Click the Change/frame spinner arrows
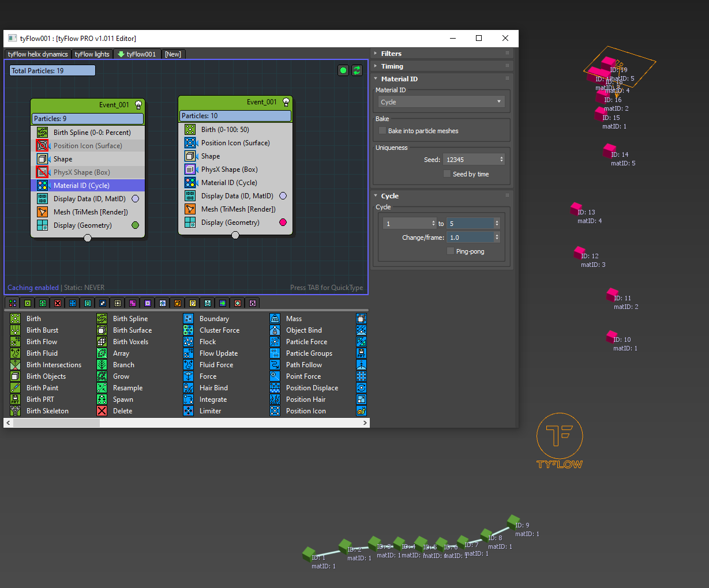Image resolution: width=709 pixels, height=588 pixels. pyautogui.click(x=497, y=238)
